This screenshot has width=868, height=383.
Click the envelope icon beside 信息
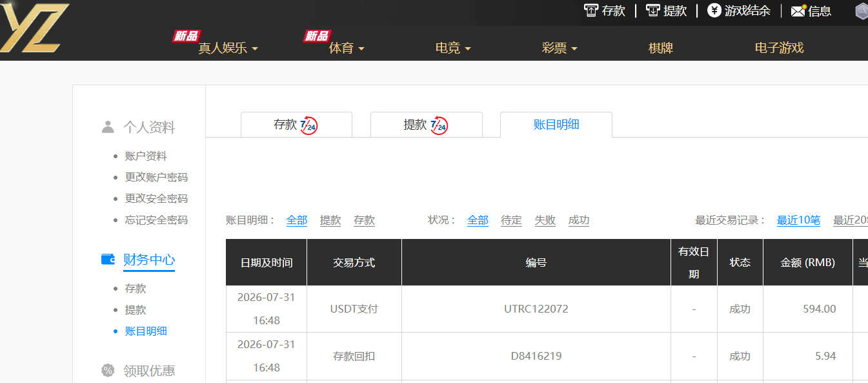798,11
